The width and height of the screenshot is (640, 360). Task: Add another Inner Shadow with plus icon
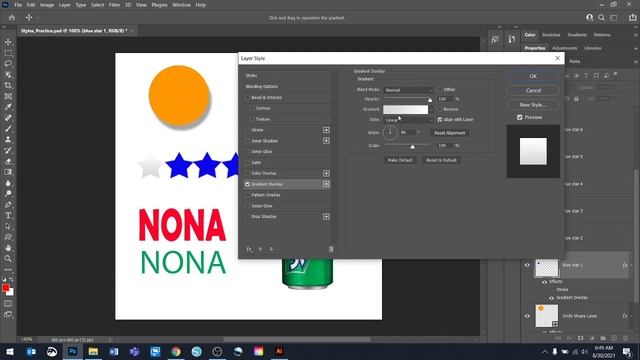(326, 141)
